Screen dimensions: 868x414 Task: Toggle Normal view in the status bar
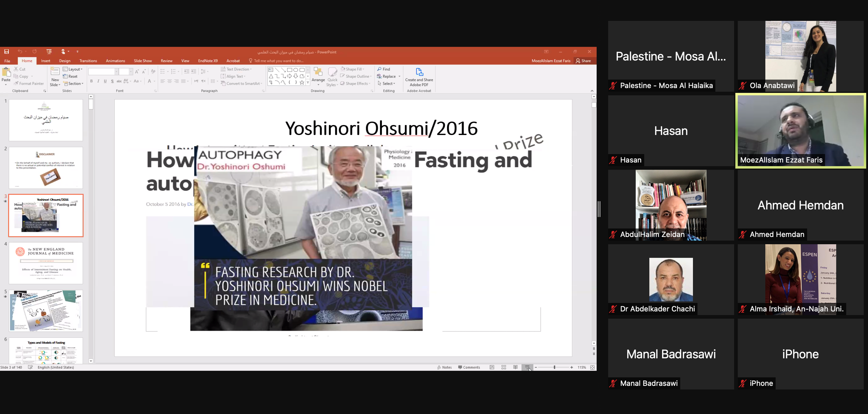point(492,367)
